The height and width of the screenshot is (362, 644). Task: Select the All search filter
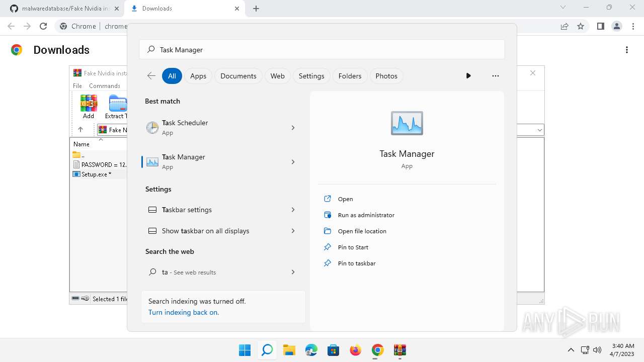pos(172,76)
